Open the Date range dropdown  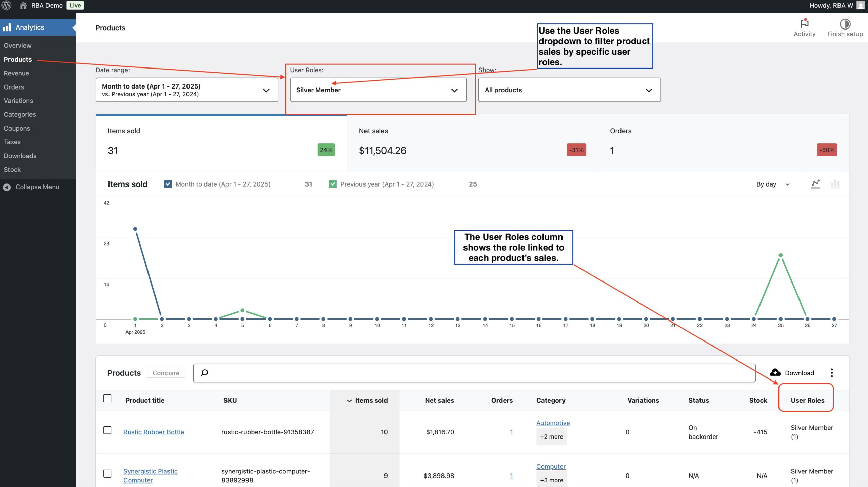pyautogui.click(x=187, y=90)
